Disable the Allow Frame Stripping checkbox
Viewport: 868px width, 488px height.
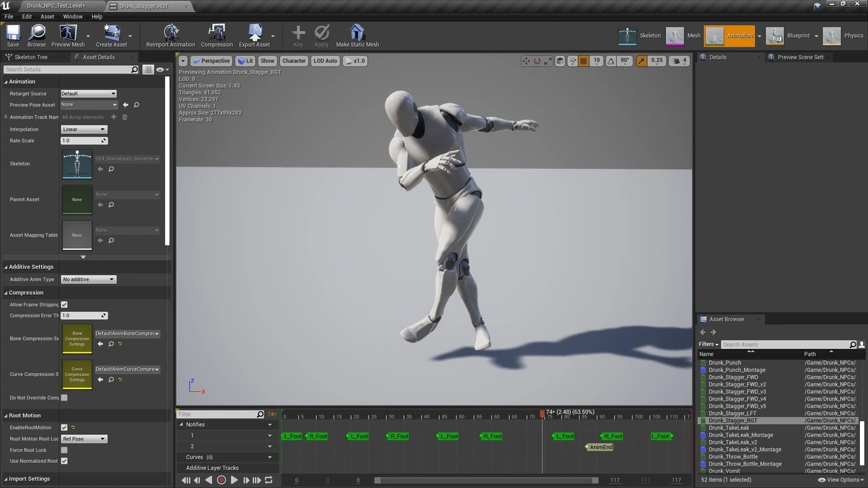click(64, 305)
